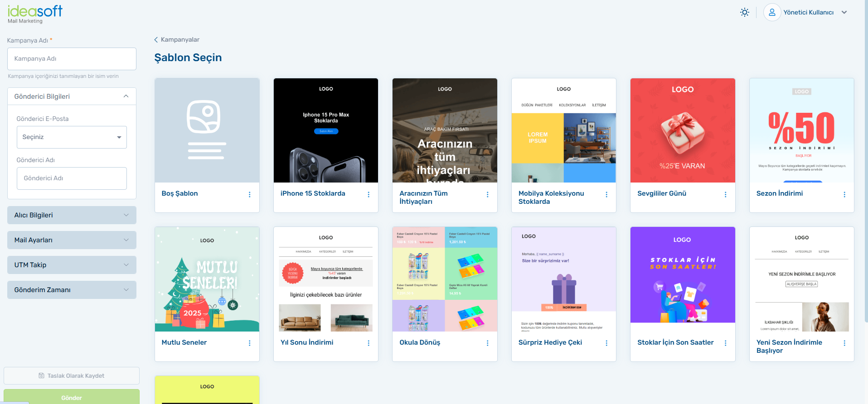Screen dimensions: 868x404
Task: Click the Yönetici Kullanıcı username text
Action: coord(808,12)
